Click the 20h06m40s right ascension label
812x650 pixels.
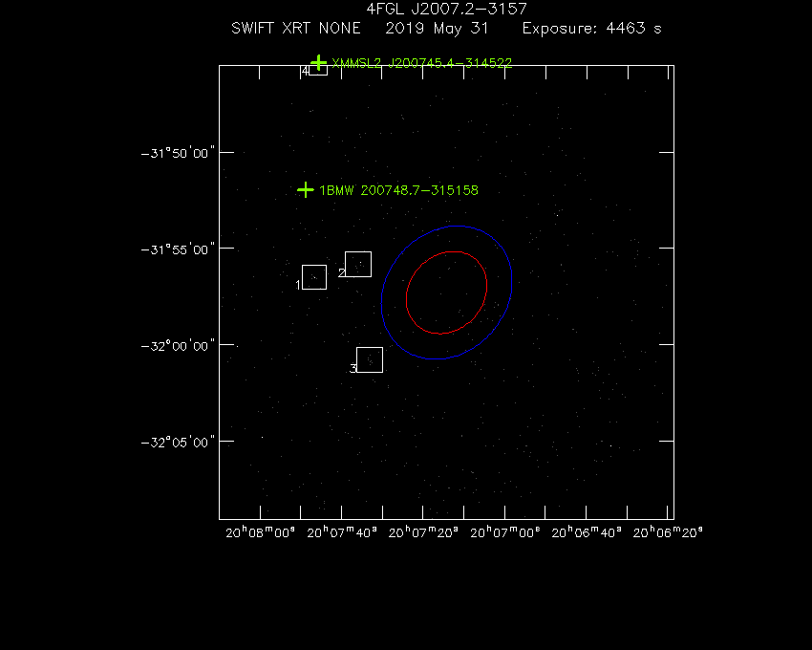[x=587, y=532]
